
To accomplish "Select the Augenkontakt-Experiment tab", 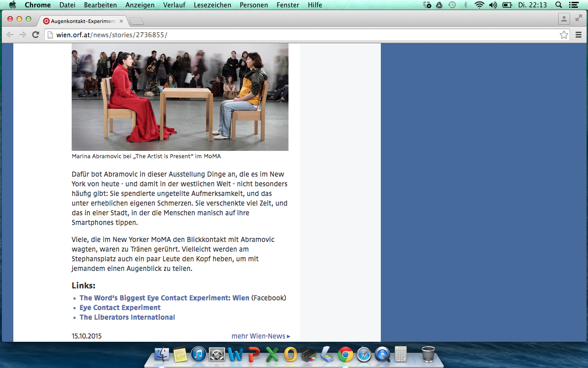I will pos(83,21).
